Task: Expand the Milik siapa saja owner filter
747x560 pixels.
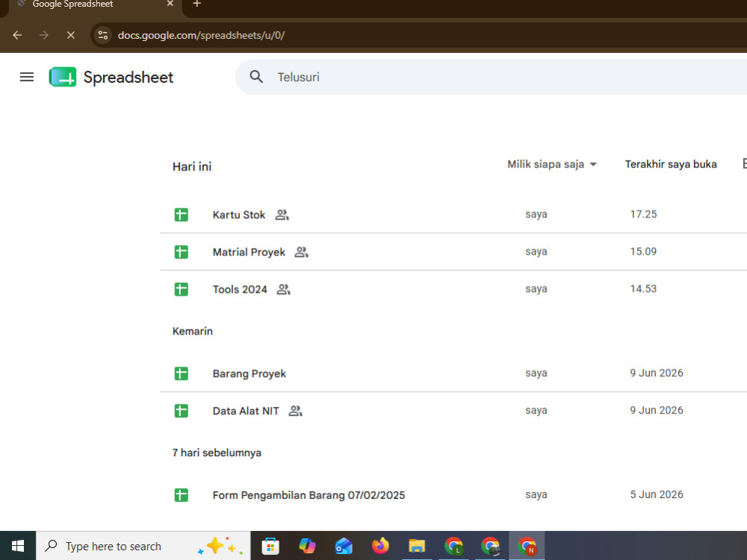Action: 552,164
